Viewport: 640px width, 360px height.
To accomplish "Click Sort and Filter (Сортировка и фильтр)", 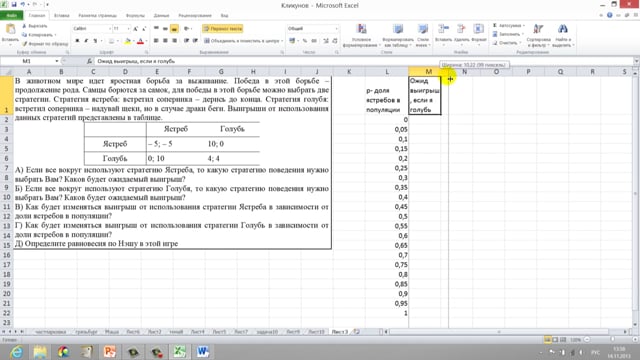I will click(538, 36).
